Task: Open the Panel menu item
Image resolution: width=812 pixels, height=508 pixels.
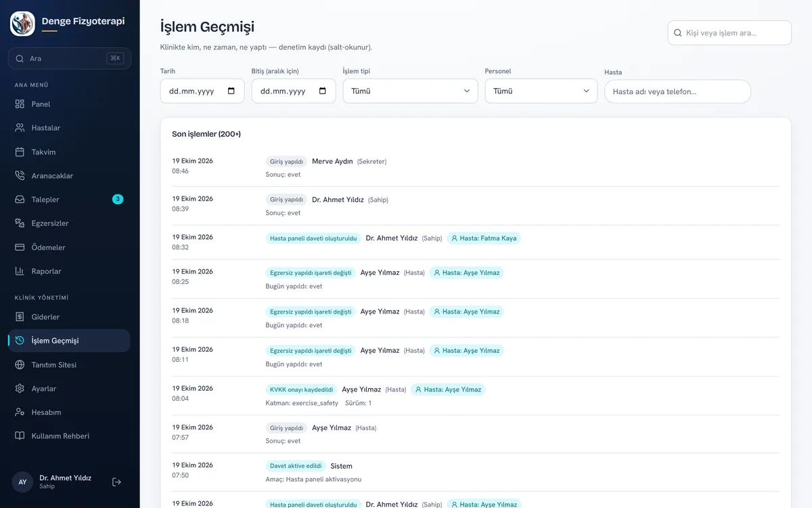Action: [69, 104]
